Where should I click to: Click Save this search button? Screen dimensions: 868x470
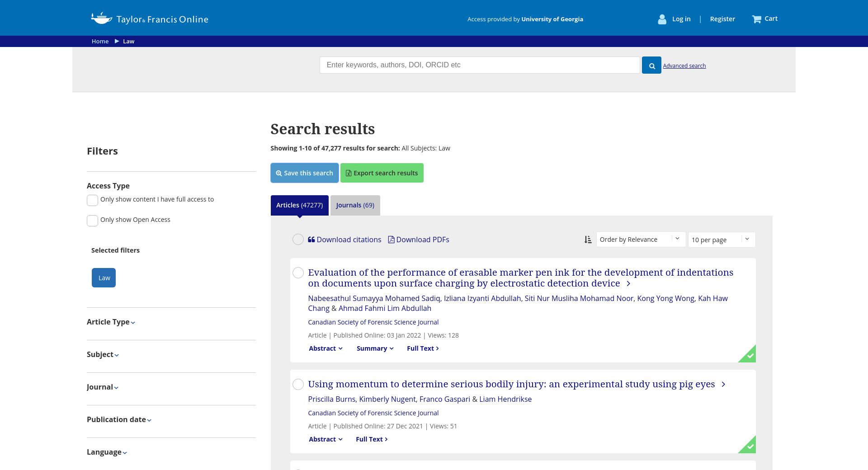tap(304, 173)
